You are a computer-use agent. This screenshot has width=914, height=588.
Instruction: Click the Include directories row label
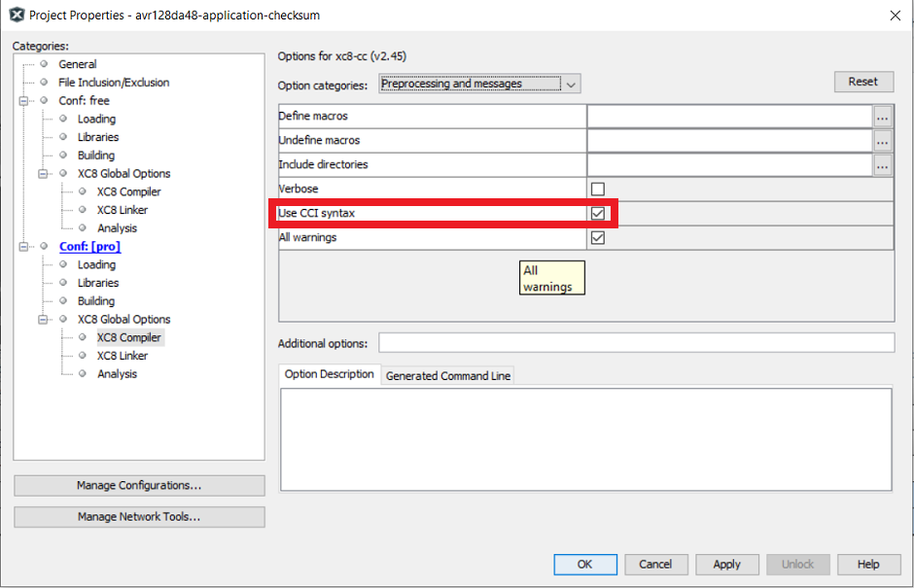click(324, 164)
